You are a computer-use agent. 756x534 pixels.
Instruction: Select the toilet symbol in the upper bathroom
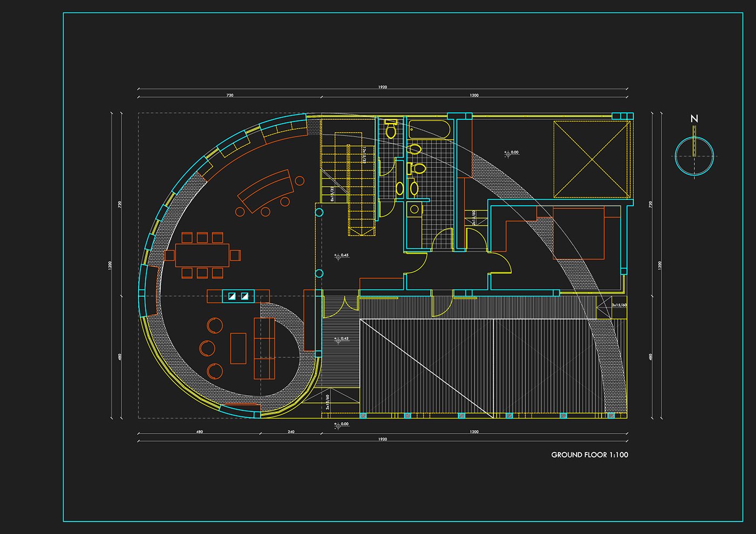coord(391,129)
